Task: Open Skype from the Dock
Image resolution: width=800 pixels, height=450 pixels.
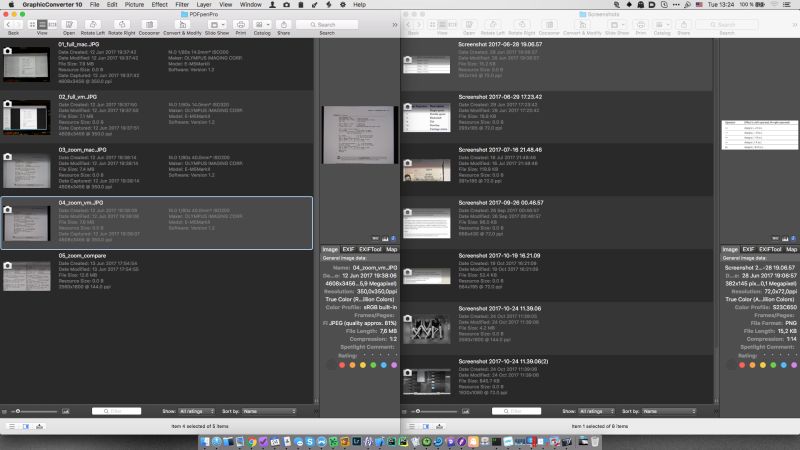Action: coord(310,442)
